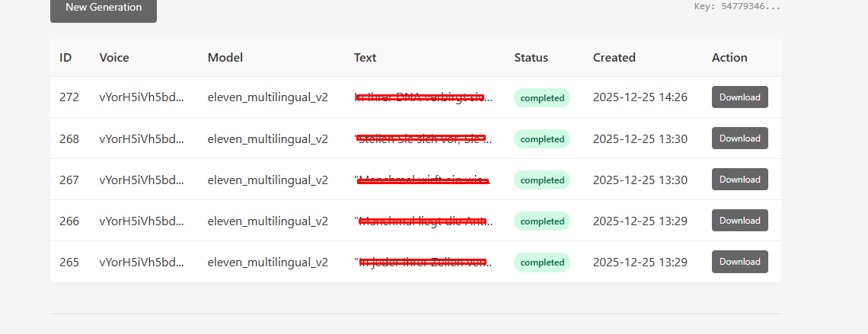
Task: Click ID cell 268
Action: click(69, 138)
